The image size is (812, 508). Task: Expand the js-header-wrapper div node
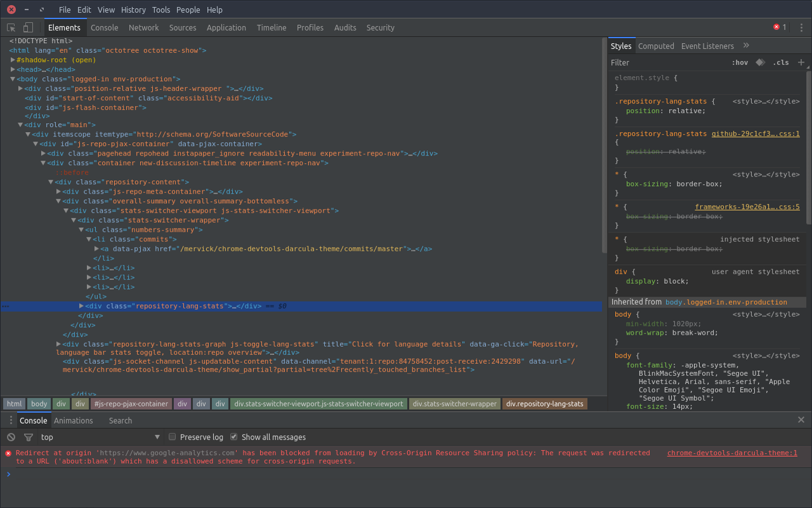(x=21, y=88)
